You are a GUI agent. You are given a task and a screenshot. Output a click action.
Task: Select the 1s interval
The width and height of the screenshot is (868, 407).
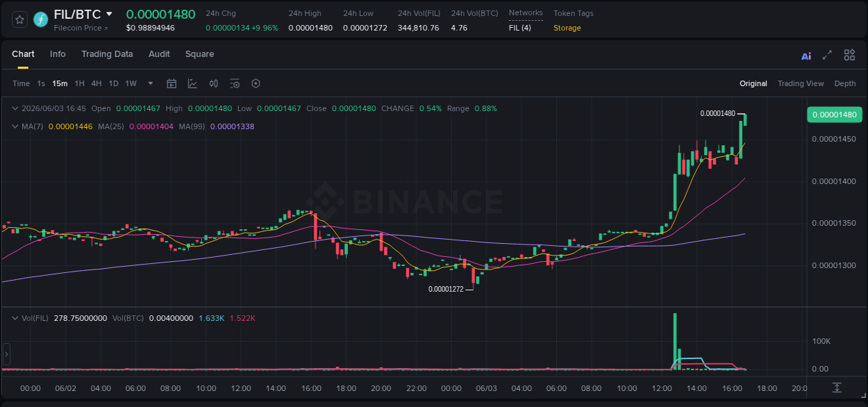[41, 83]
